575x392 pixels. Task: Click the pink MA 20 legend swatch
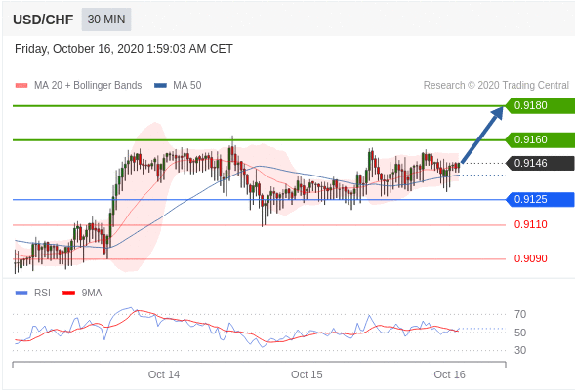[21, 86]
